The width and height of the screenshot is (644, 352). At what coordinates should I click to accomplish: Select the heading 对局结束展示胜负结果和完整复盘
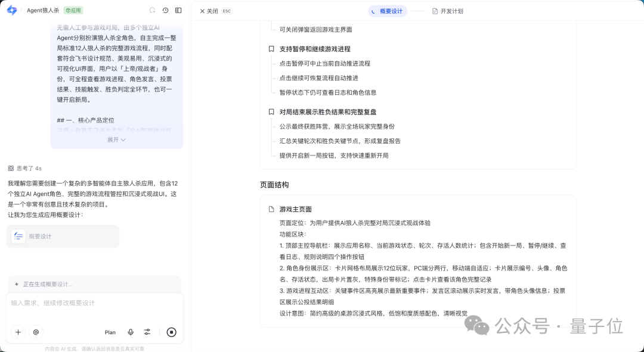(x=328, y=112)
